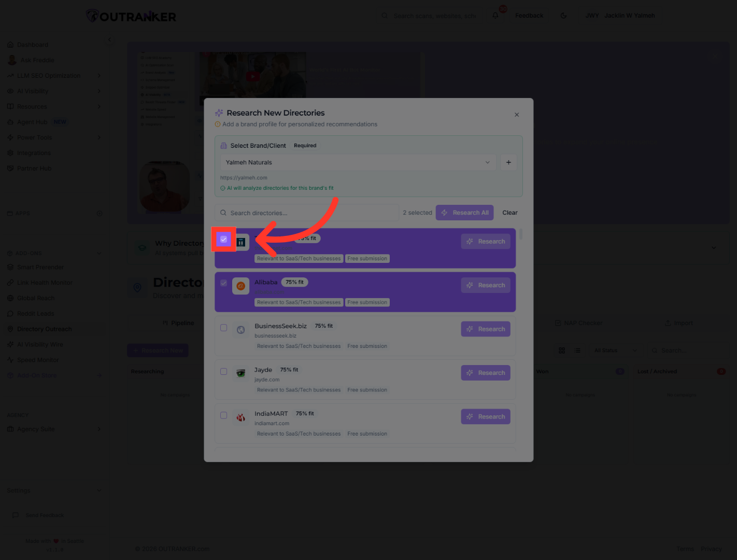Screen dimensions: 737x560
Task: Click the notification bell icon
Action: point(495,16)
